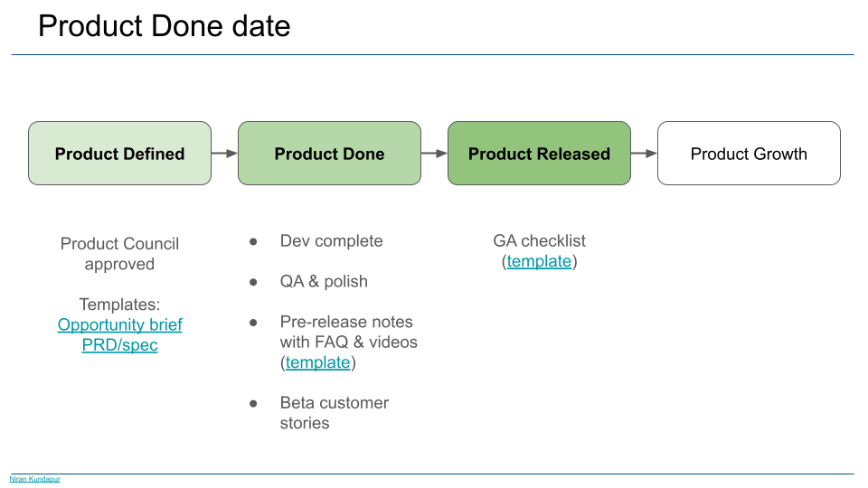
Task: Select arrow pointing to Product Growth
Action: point(644,154)
